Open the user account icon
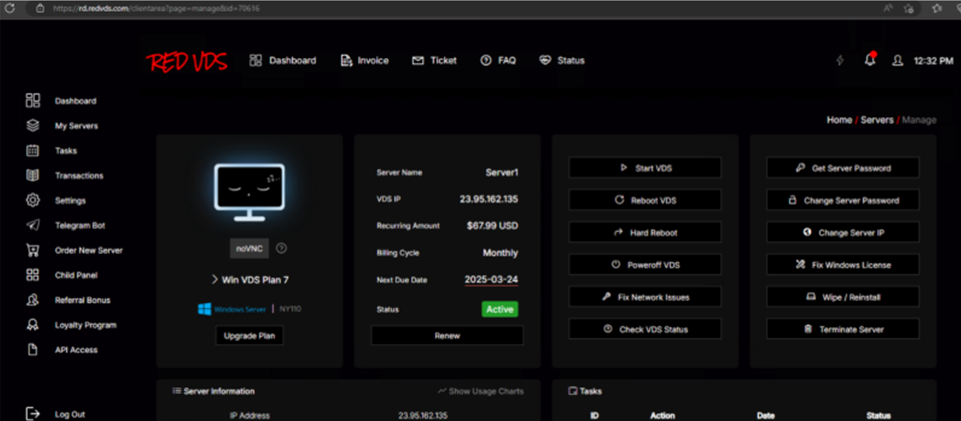This screenshot has height=421, width=961. click(897, 60)
